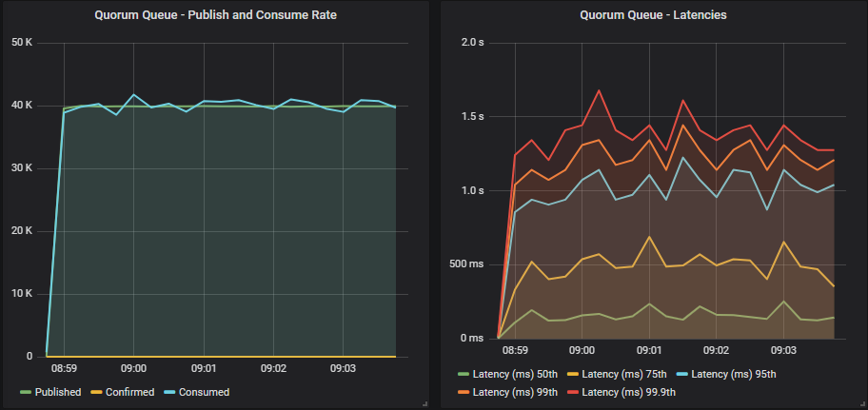
Task: Open the Publish and Consume Rate panel title menu
Action: point(215,14)
